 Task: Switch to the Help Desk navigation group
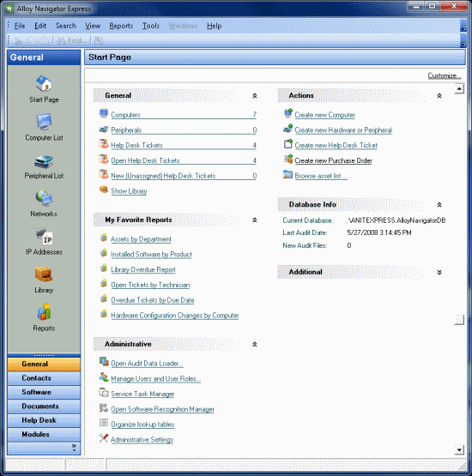coord(44,420)
